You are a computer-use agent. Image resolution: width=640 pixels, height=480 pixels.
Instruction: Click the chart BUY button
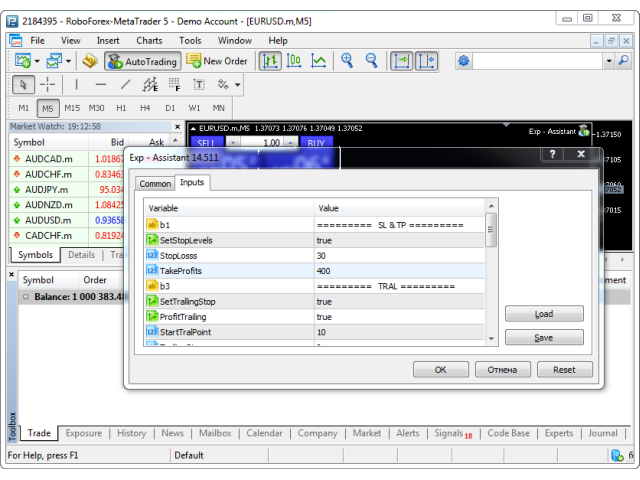tap(316, 143)
